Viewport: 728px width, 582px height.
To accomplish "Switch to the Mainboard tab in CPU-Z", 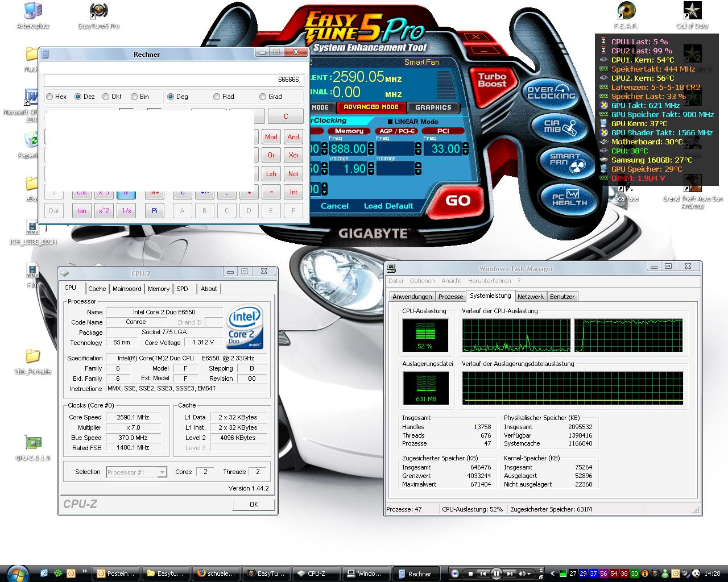I will coord(127,289).
